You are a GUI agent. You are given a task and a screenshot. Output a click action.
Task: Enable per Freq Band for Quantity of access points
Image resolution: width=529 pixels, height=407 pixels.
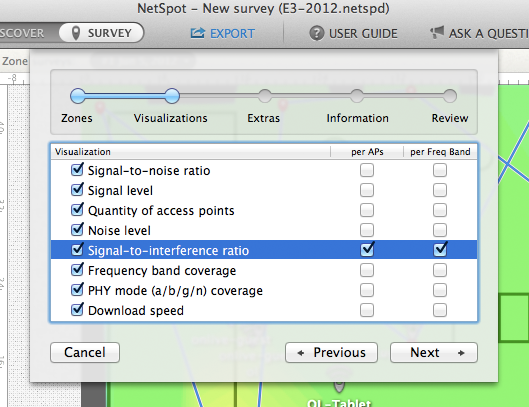point(440,210)
